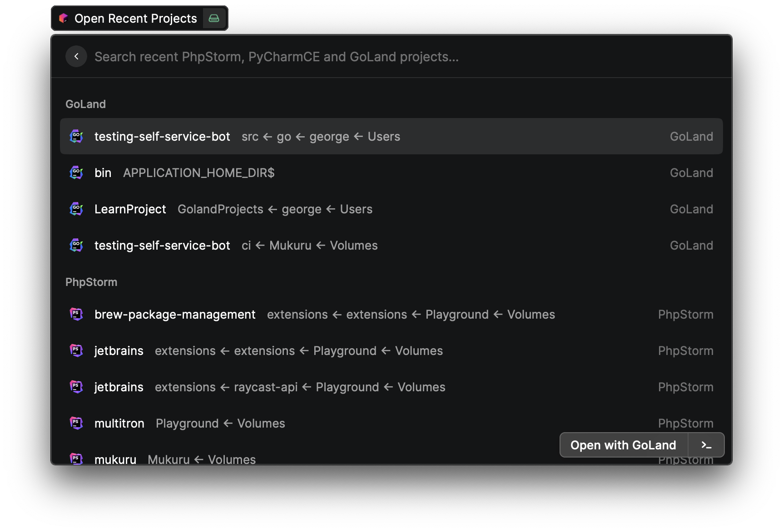Viewport: 783px width, 532px height.
Task: Click PhpStorm icon on mukuru row
Action: click(x=76, y=458)
